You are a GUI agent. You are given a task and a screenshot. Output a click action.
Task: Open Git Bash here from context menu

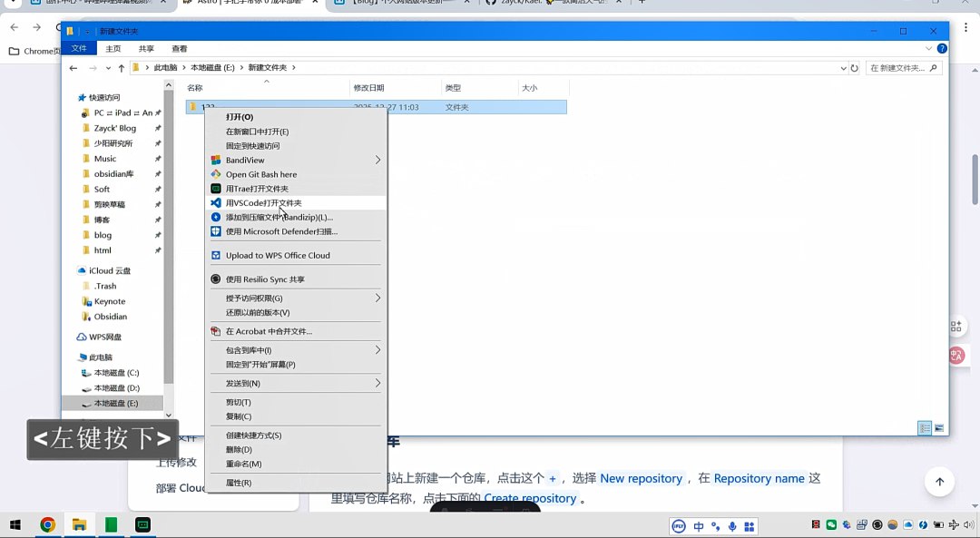[260, 174]
